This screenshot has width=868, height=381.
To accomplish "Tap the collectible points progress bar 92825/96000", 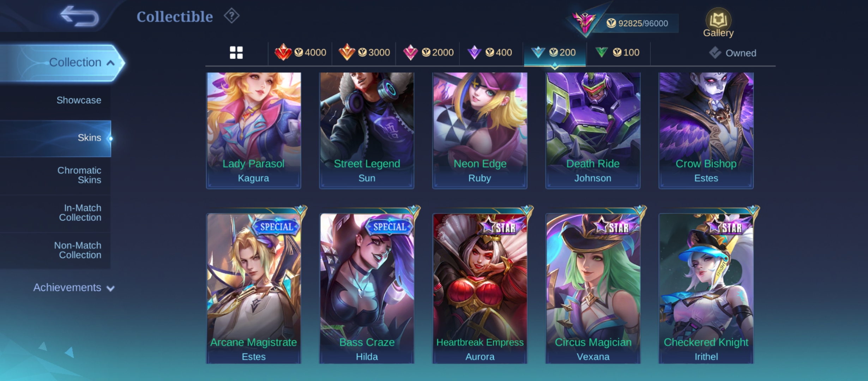I will click(637, 23).
